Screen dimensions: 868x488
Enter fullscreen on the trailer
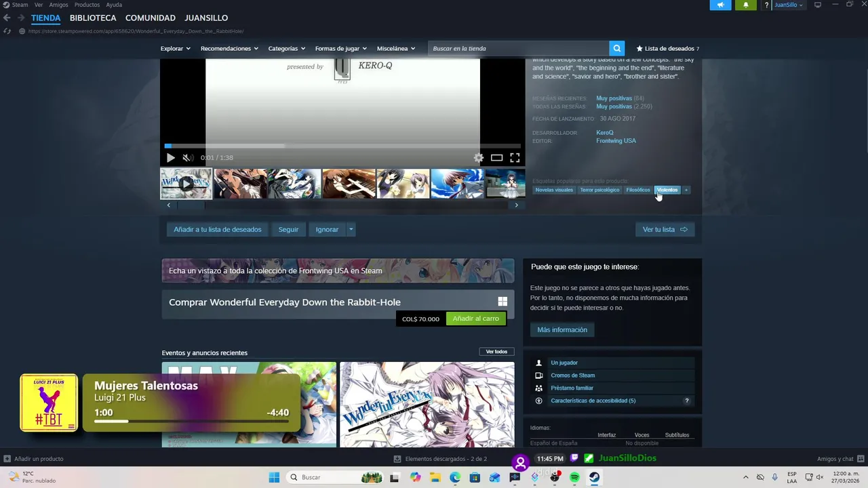point(515,157)
